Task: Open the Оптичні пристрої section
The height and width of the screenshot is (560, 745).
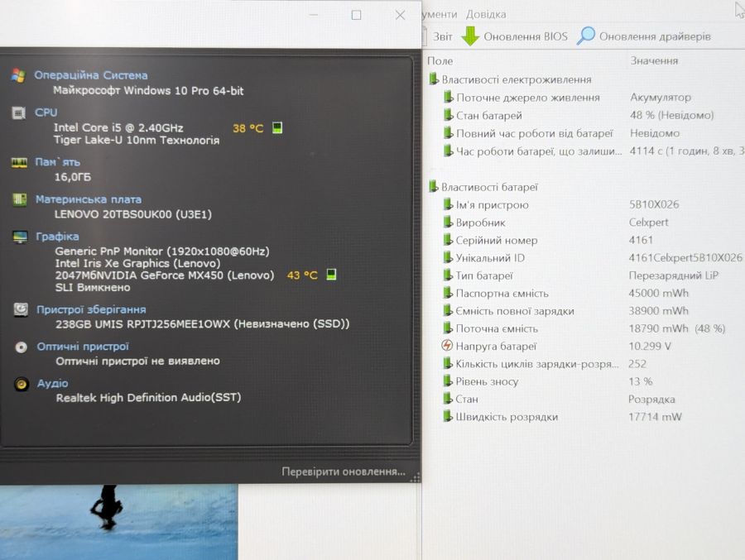Action: 83,347
